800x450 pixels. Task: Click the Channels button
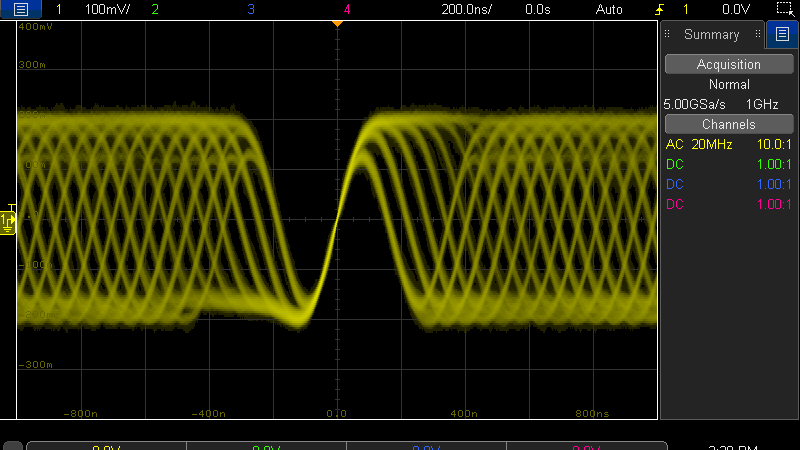coord(728,125)
